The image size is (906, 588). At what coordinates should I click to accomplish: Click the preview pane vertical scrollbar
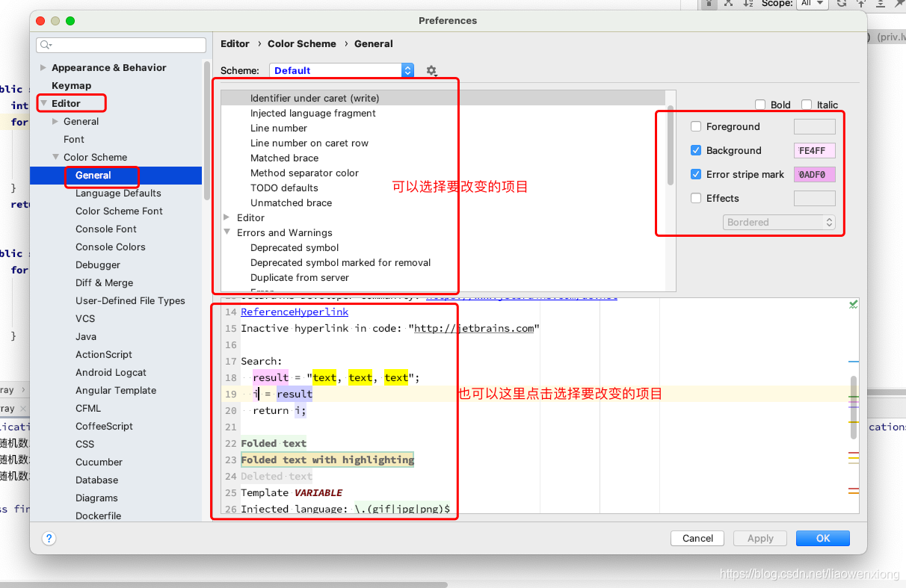pyautogui.click(x=854, y=407)
